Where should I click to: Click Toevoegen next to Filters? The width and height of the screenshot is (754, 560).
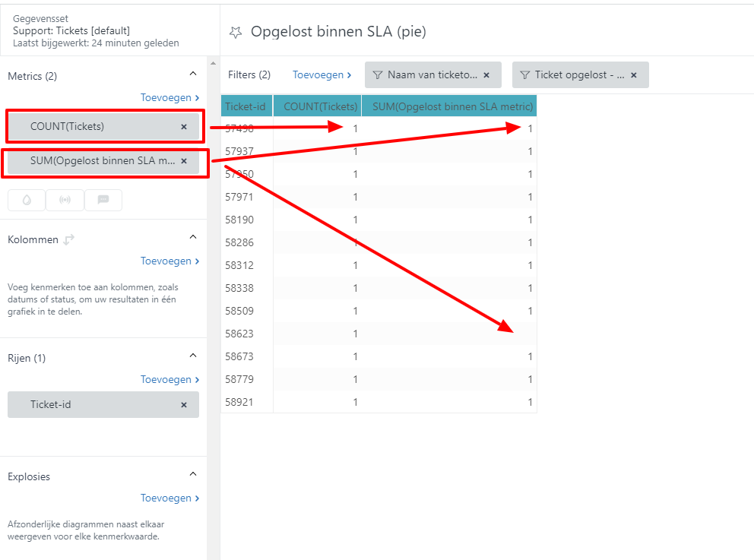pos(322,74)
